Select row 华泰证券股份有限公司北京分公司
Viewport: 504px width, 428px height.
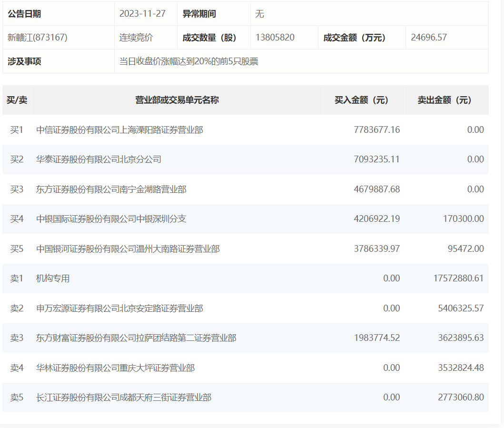(x=246, y=159)
